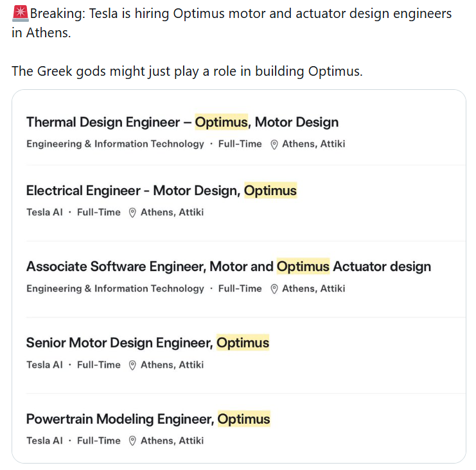
Task: Click location pin icon in Powertrain Modeling row
Action: 133,441
